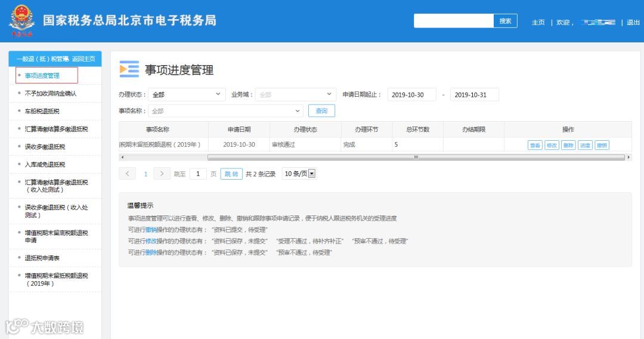Click 返回主页 in sidebar header
The height and width of the screenshot is (339, 644).
click(x=83, y=58)
